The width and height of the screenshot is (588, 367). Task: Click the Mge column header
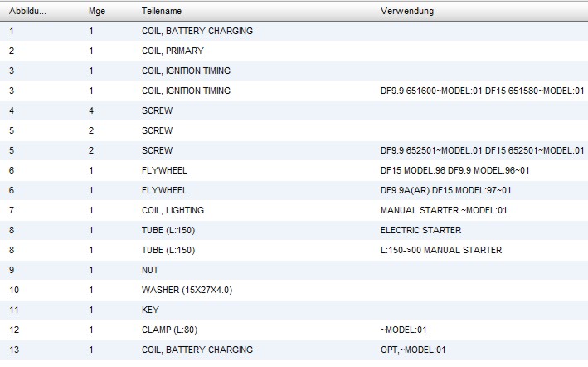coord(97,12)
